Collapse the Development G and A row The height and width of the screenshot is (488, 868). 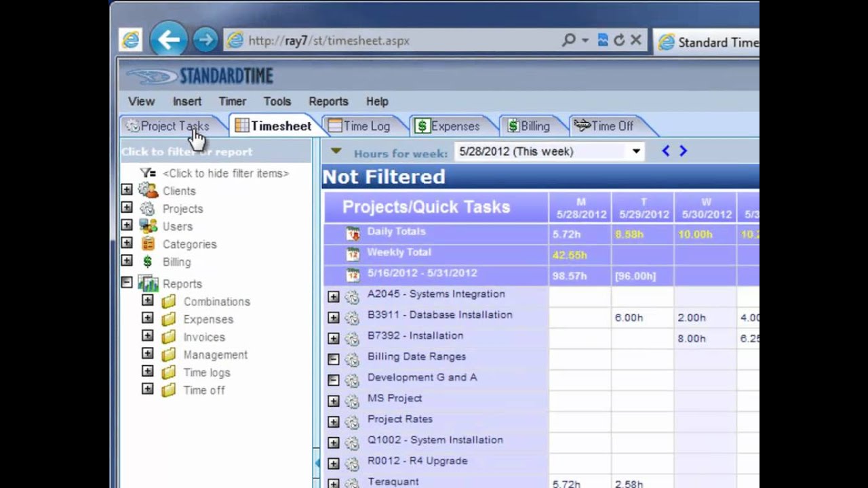[x=334, y=380]
